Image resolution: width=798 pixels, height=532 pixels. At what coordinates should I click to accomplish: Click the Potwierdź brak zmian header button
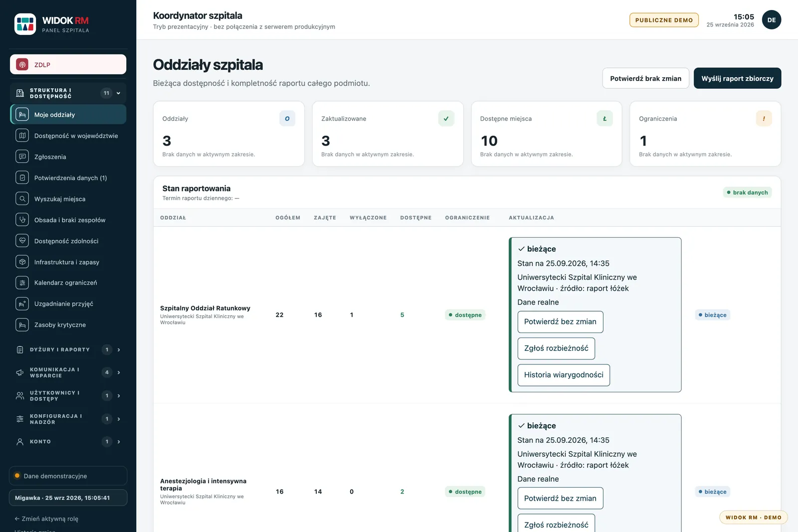[x=645, y=78]
